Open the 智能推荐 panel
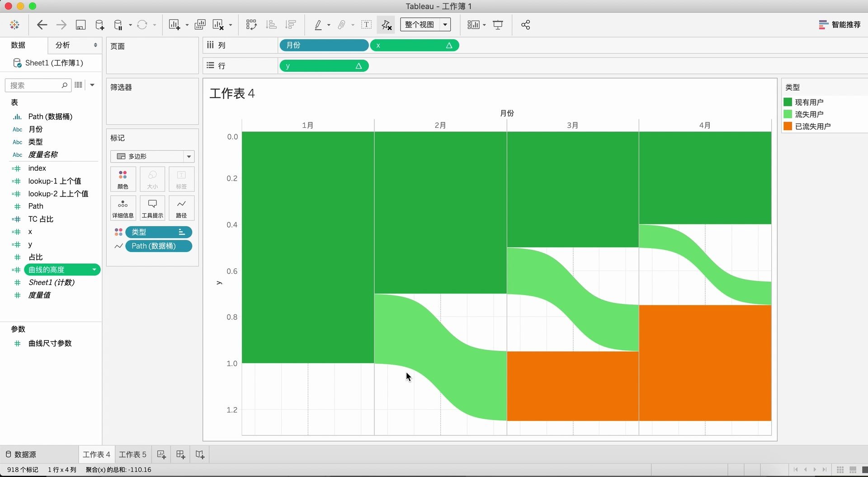 coord(840,25)
